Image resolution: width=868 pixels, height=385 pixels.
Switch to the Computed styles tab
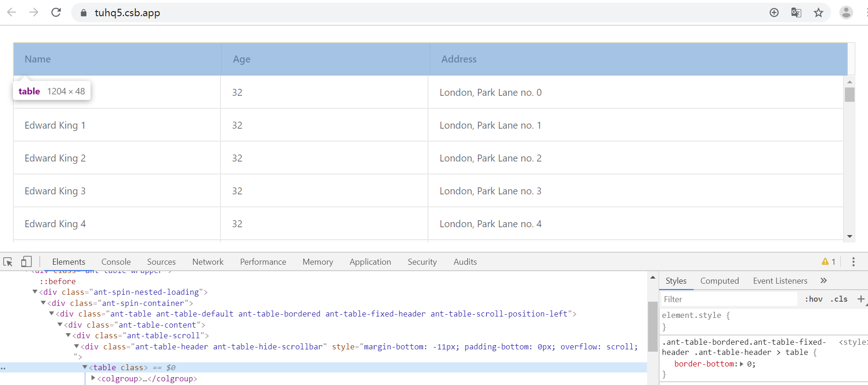(719, 281)
